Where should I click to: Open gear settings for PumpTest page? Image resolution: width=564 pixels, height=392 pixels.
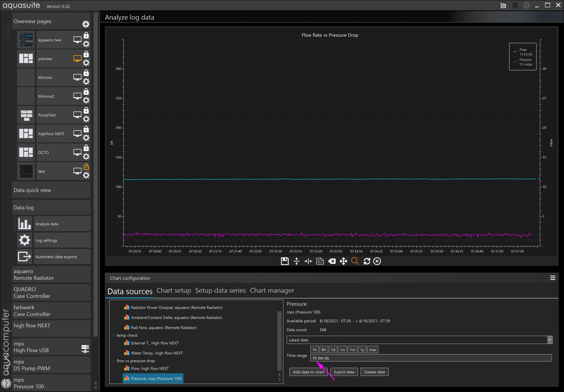[86, 119]
